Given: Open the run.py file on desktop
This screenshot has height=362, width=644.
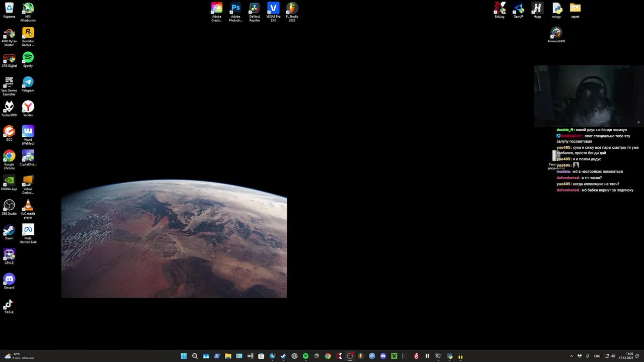Looking at the screenshot, I should [556, 10].
